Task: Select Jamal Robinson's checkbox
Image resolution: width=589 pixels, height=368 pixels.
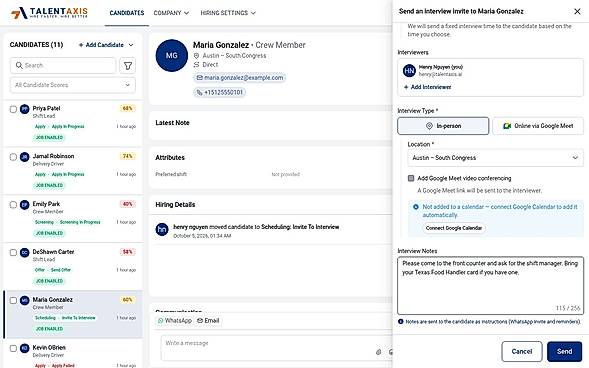Action: 13,157
